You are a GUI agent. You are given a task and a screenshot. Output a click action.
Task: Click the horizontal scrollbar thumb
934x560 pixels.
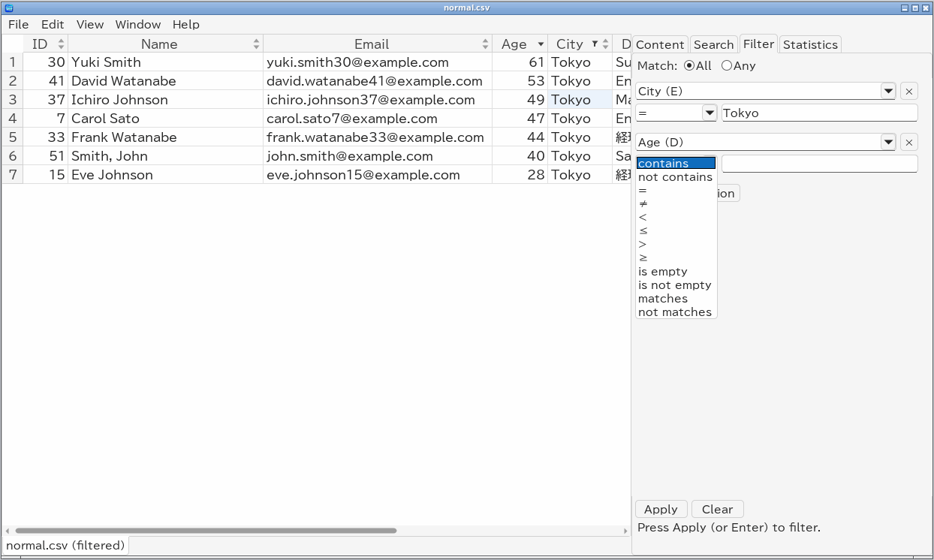[205, 531]
